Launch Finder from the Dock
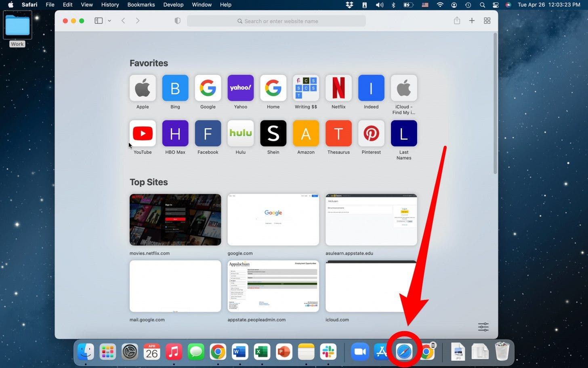The height and width of the screenshot is (368, 588). (x=86, y=352)
